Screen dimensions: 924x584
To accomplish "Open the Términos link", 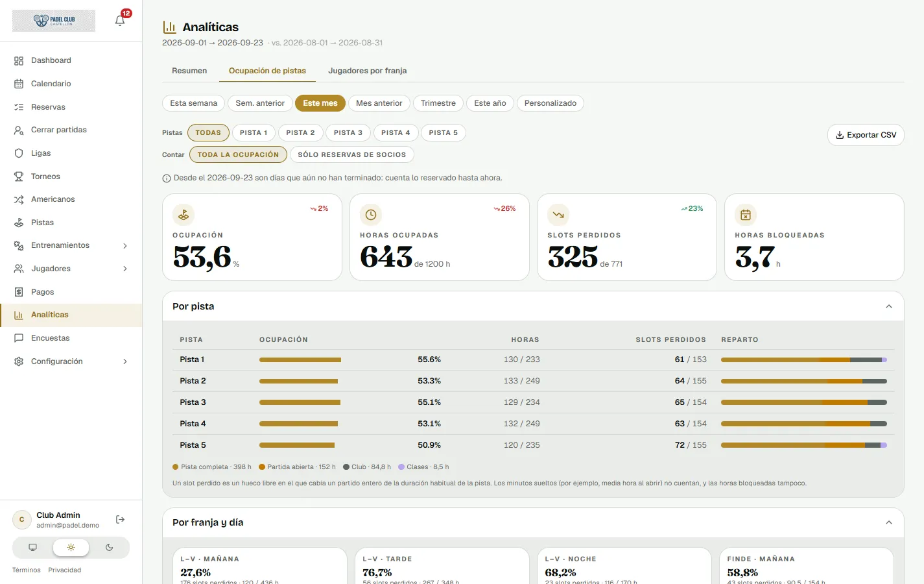I will coord(27,570).
